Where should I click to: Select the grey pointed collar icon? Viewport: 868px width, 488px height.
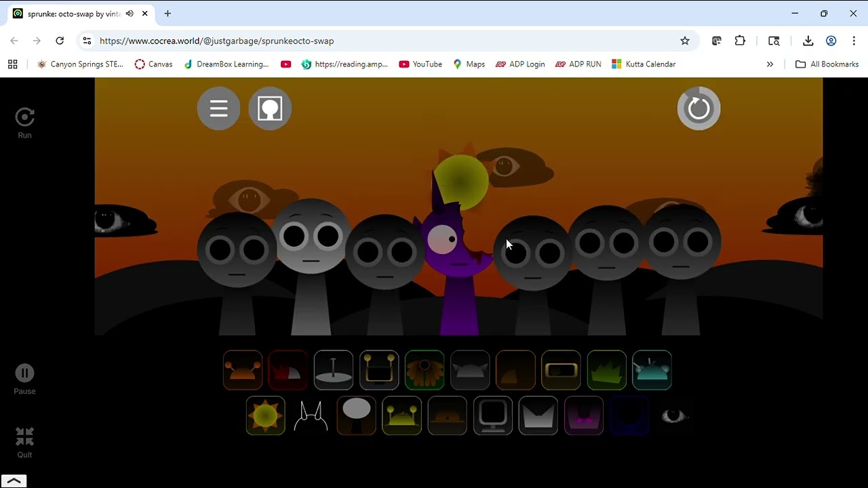point(538,415)
